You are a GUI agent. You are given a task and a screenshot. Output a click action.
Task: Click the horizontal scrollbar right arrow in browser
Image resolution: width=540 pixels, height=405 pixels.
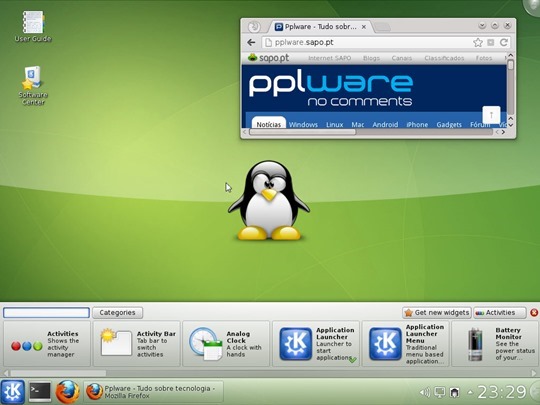click(503, 132)
